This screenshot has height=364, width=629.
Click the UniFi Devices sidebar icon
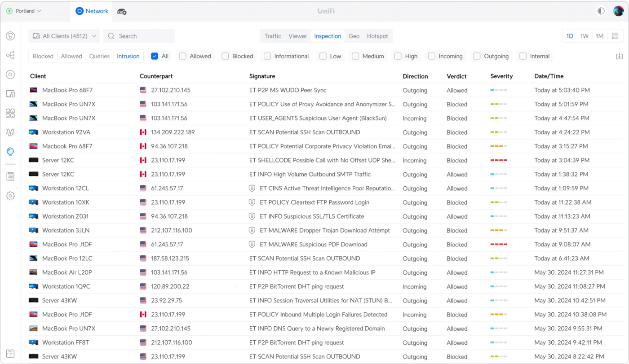click(x=10, y=75)
